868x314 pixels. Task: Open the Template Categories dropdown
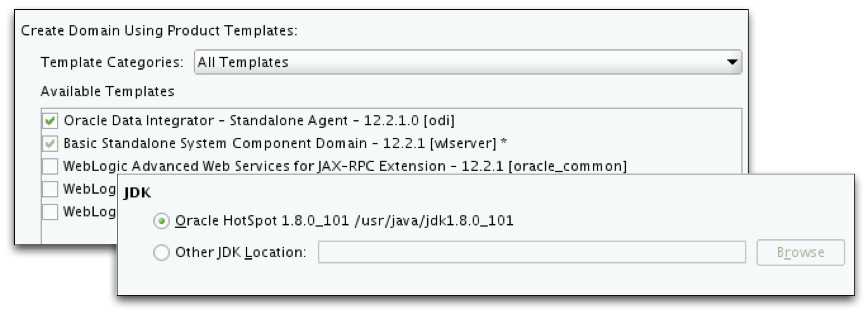click(468, 62)
